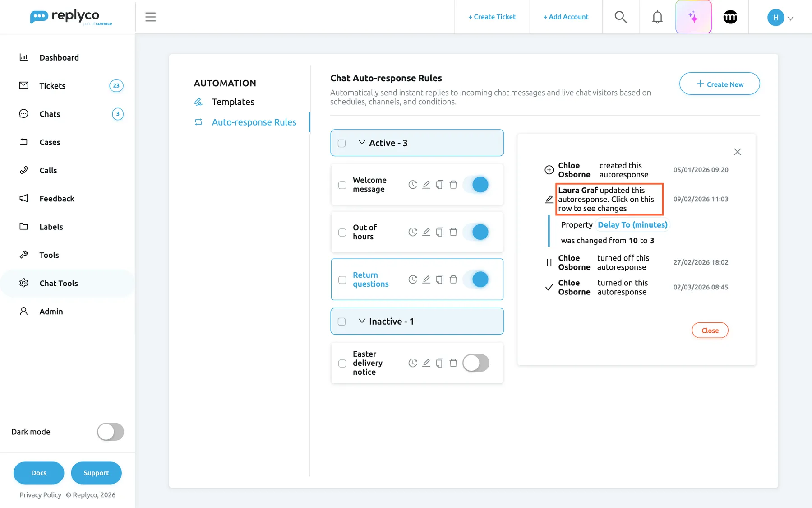
Task: Open the AI sparkle assistant icon
Action: [693, 17]
